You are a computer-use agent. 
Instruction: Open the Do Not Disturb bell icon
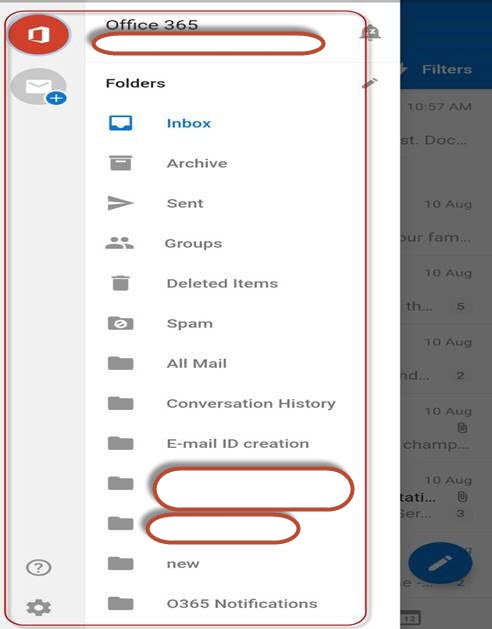370,32
